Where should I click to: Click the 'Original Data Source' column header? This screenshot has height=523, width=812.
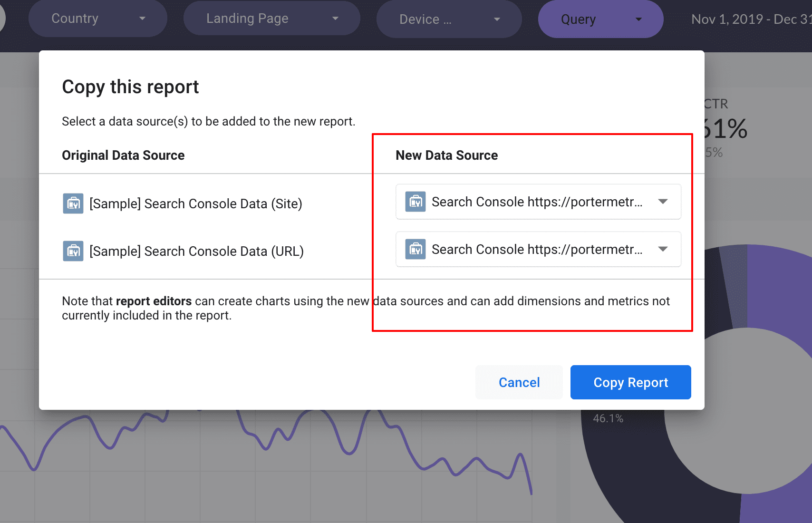click(x=123, y=155)
